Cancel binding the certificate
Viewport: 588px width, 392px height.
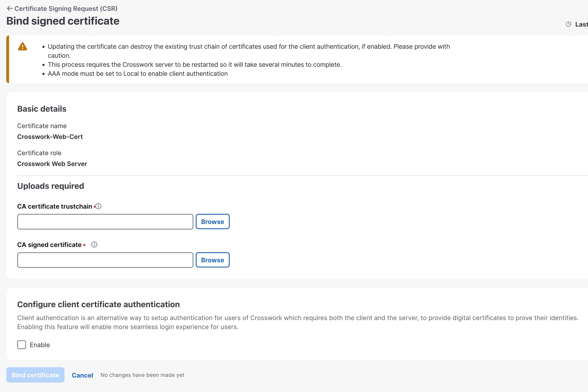(83, 375)
